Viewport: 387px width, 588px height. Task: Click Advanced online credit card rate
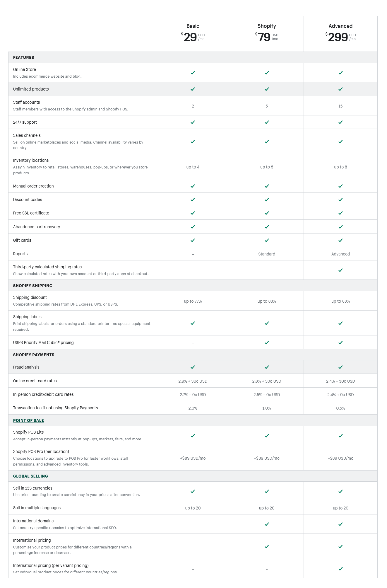click(x=340, y=381)
